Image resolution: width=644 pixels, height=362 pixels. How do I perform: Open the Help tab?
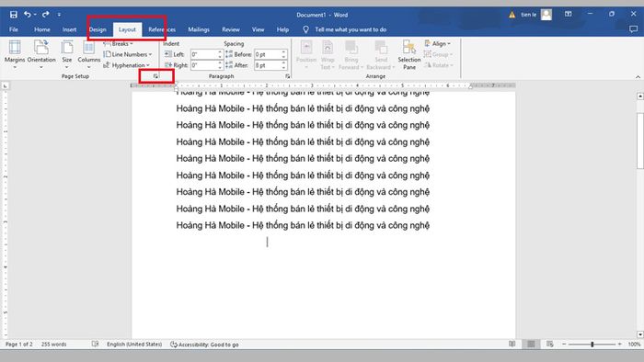click(x=282, y=29)
